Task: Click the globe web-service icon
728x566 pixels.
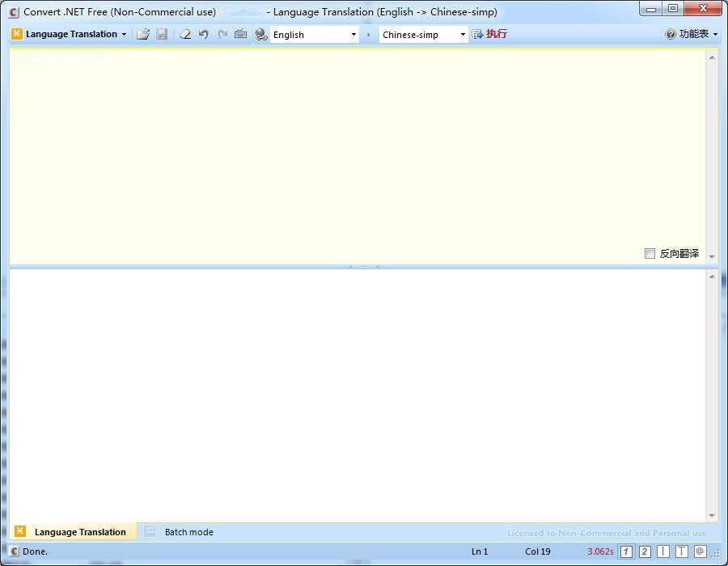Action: pos(260,34)
